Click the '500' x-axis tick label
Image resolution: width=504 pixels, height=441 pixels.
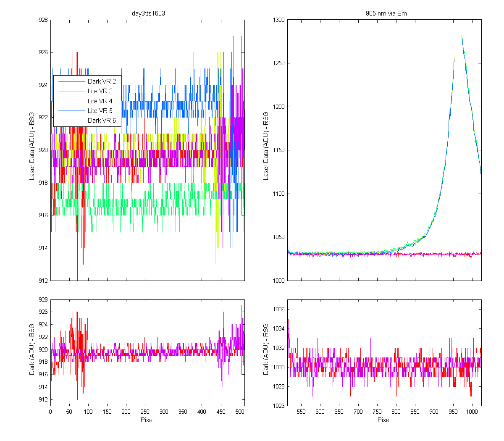coord(240,412)
